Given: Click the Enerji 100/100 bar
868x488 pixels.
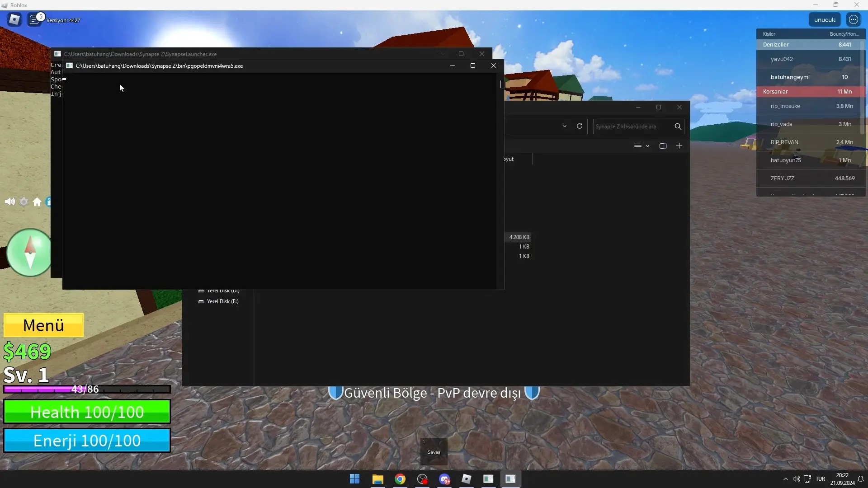Looking at the screenshot, I should tap(87, 440).
